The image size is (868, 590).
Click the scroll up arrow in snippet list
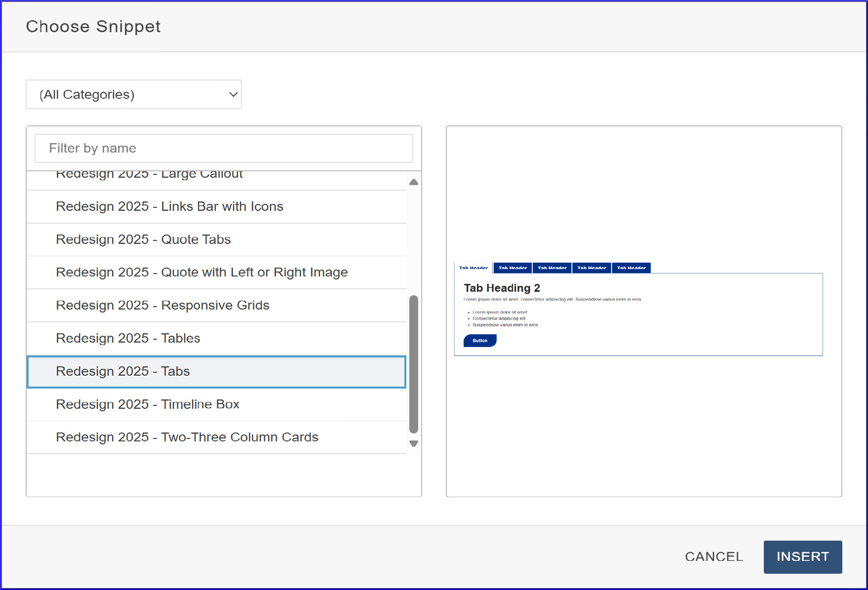(414, 182)
